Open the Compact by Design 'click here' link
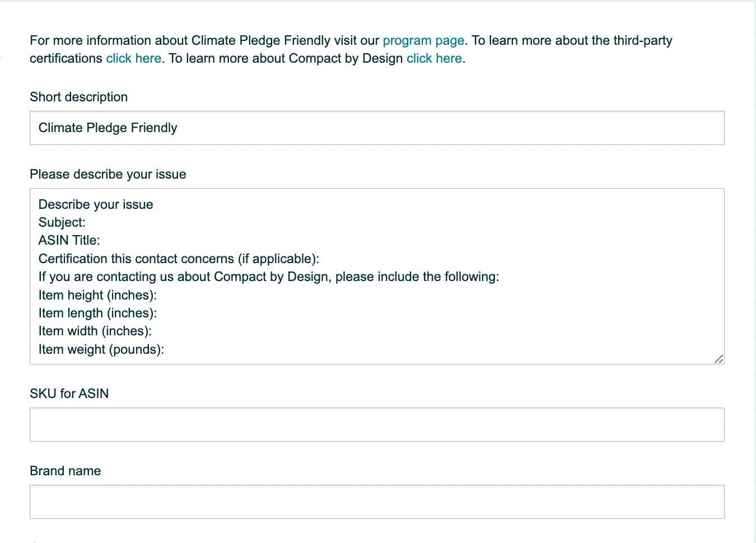The height and width of the screenshot is (543, 756). pos(434,58)
